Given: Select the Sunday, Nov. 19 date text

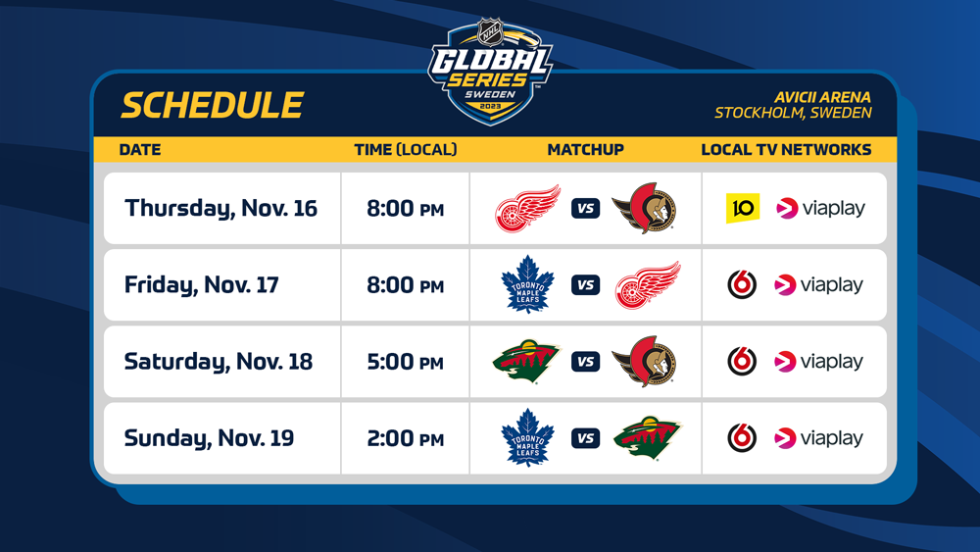Looking at the screenshot, I should pyautogui.click(x=209, y=437).
